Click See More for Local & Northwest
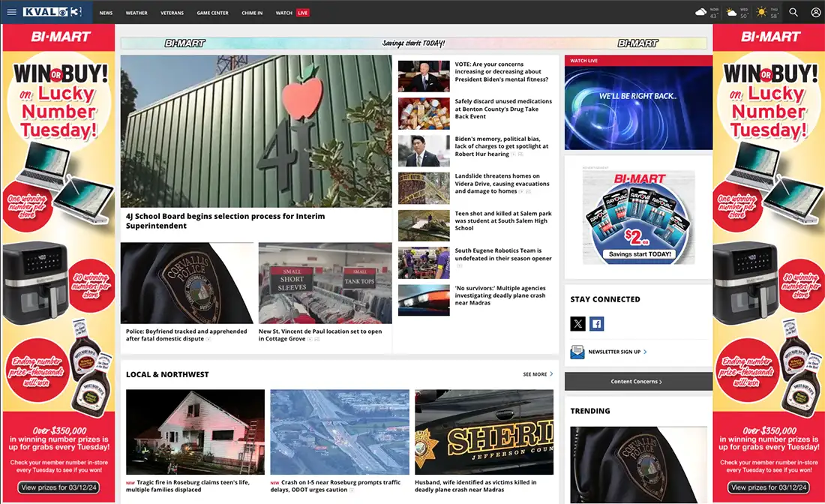Viewport: 825px width, 504px height. [538, 374]
